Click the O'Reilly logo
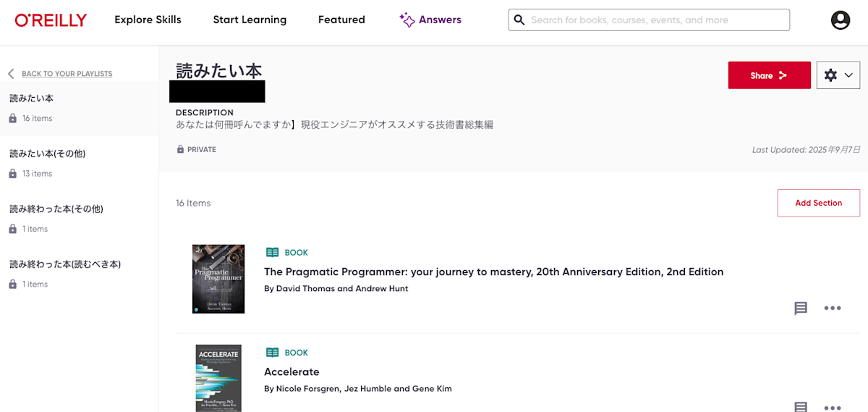Viewport: 868px width, 412px height. (x=51, y=20)
